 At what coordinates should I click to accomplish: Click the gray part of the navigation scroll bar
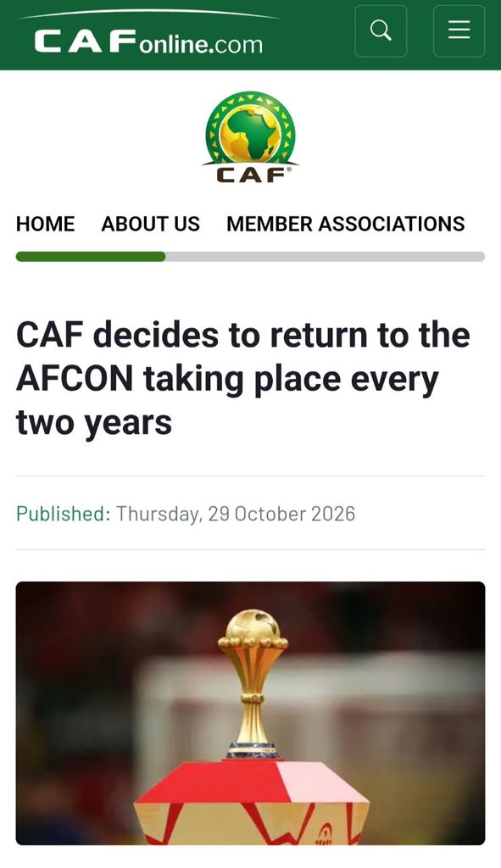(x=326, y=256)
